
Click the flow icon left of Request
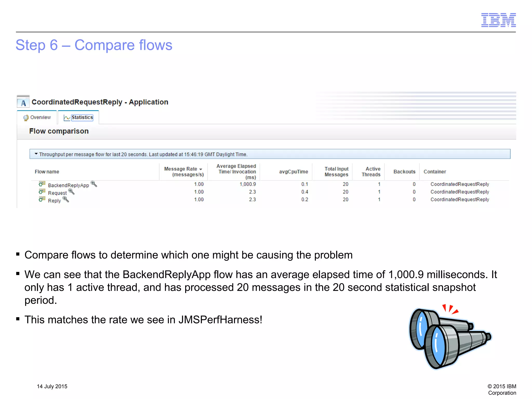[x=42, y=191]
